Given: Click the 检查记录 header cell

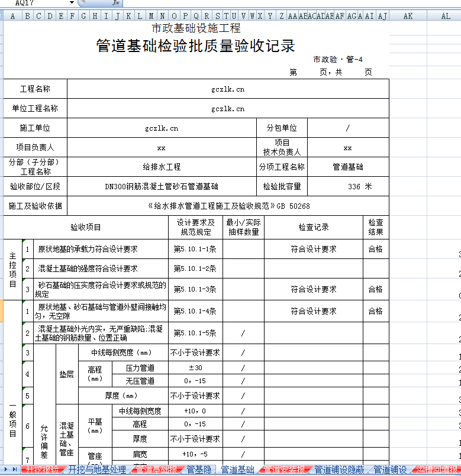Looking at the screenshot, I should coord(314,228).
